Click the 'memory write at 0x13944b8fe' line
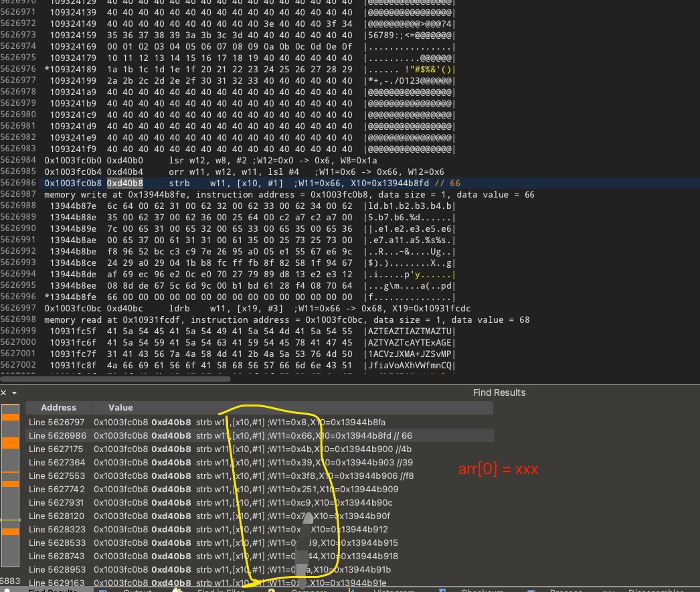The height and width of the screenshot is (592, 700). pos(289,194)
